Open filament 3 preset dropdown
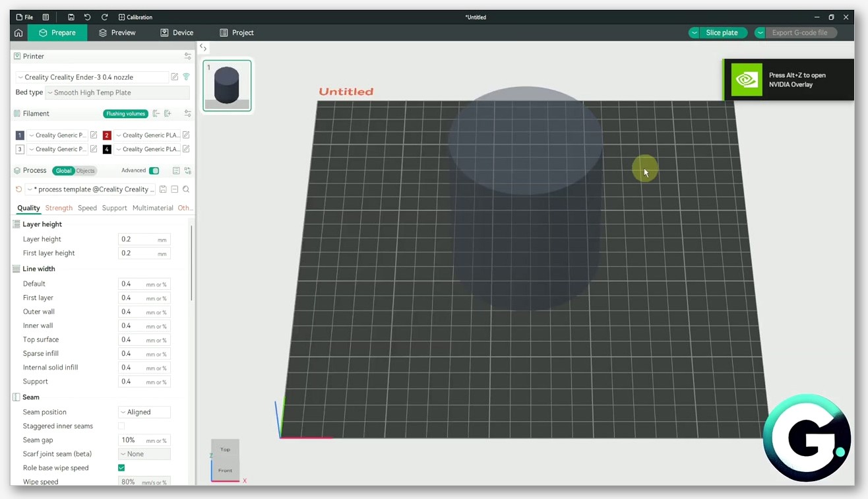This screenshot has width=868, height=499. 57,149
